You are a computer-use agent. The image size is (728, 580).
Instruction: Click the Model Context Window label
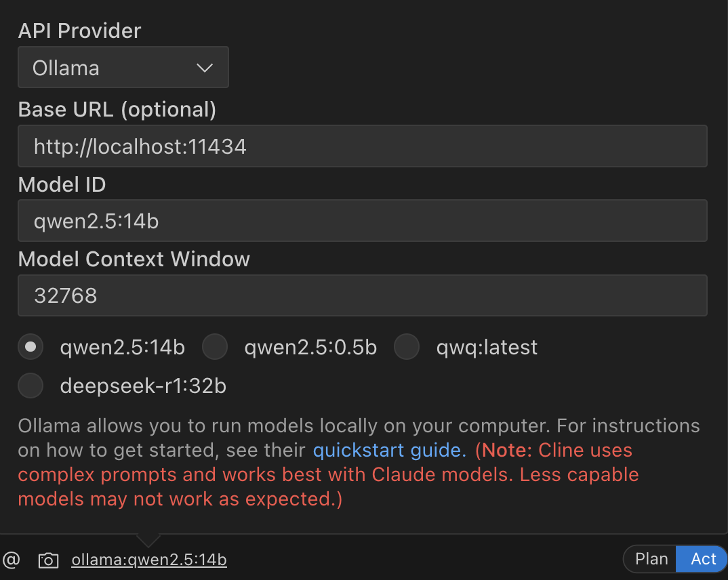134,259
